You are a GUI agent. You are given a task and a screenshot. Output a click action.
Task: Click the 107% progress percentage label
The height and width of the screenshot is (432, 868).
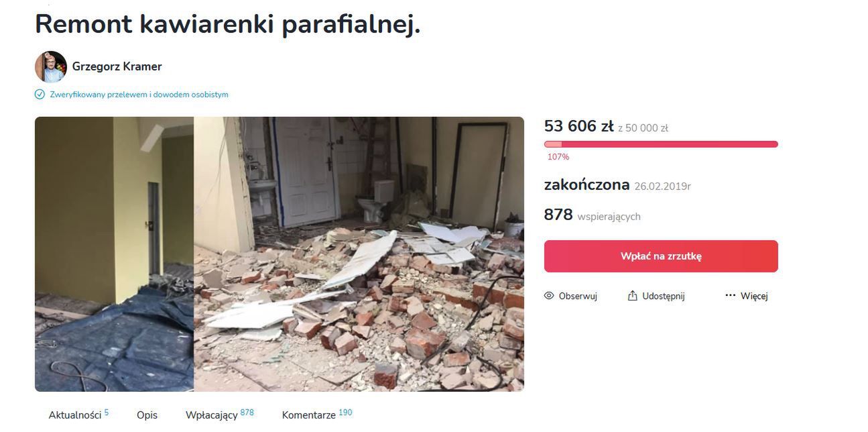[558, 157]
